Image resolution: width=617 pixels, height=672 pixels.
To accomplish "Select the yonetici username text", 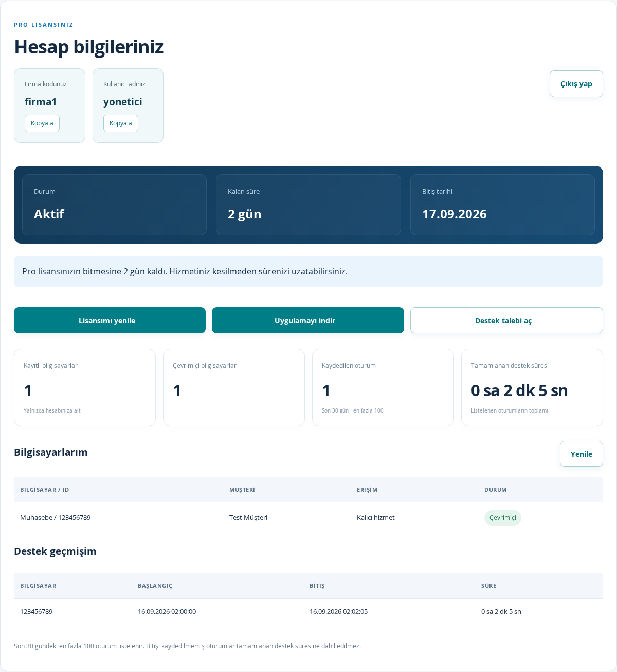I will point(123,102).
